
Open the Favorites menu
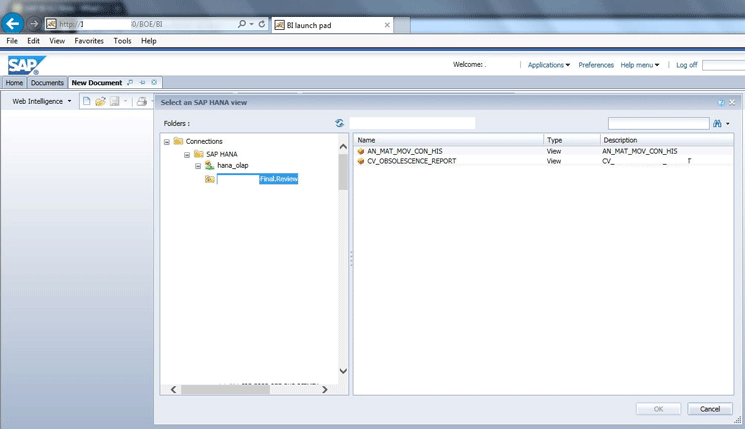coord(89,41)
